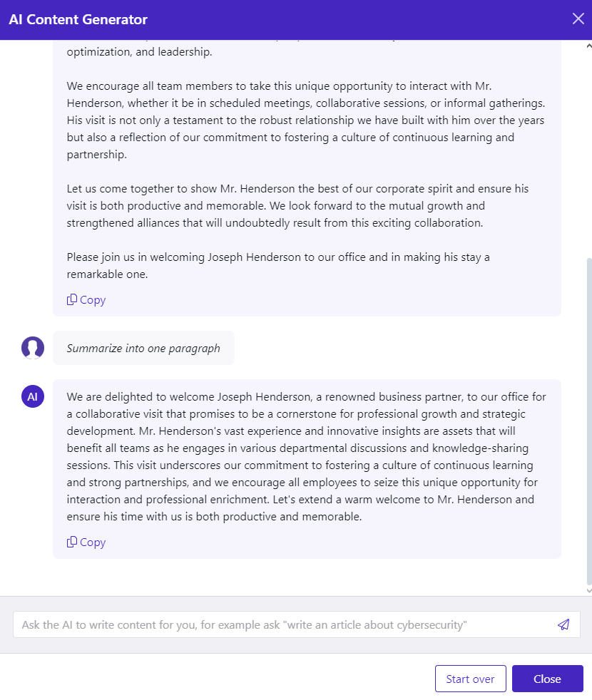Click the optimization, and leadership text line
This screenshot has width=592, height=700.
tap(139, 52)
